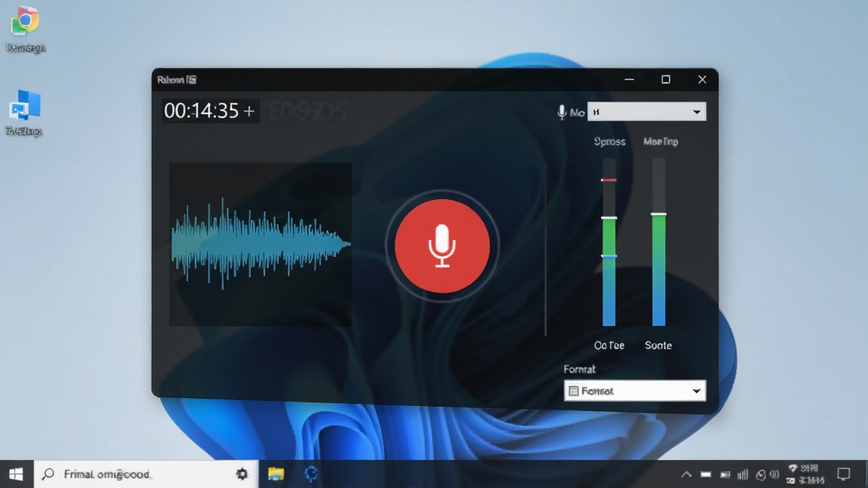Image resolution: width=868 pixels, height=488 pixels.
Task: Click the blue marker on Spross meter
Action: click(609, 256)
